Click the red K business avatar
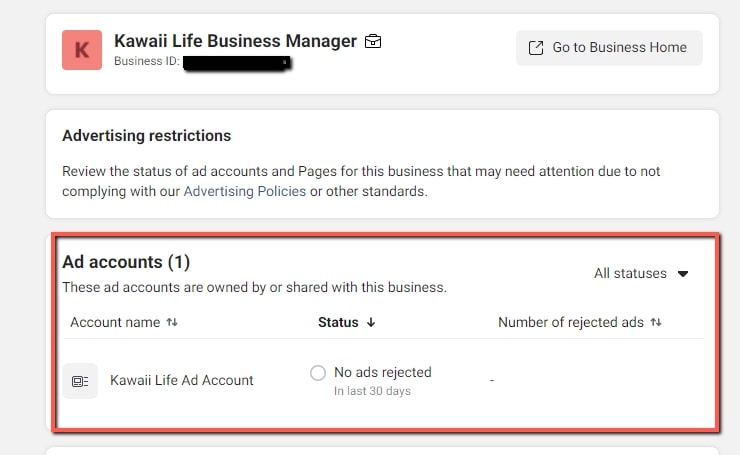Image resolution: width=740 pixels, height=455 pixels. pos(82,50)
